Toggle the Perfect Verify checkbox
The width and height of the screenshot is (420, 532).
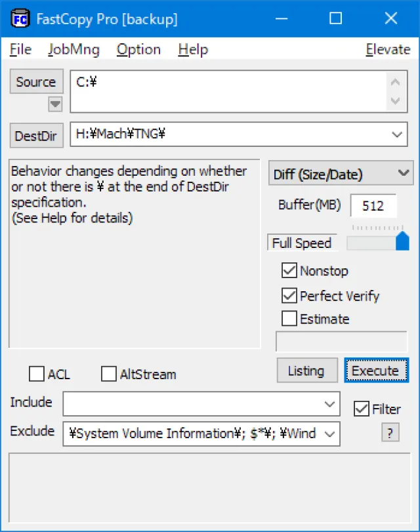tap(289, 295)
